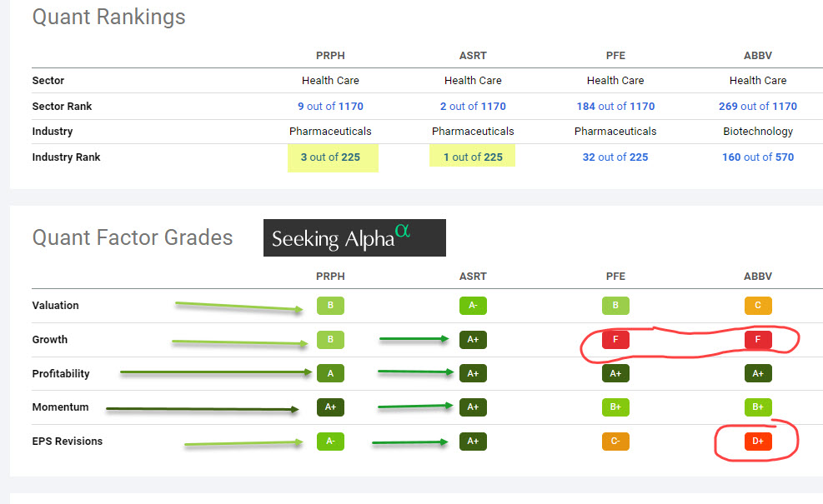Viewport: 823px width, 504px height.
Task: Click PRPH Valuation grade B badge
Action: 330,306
